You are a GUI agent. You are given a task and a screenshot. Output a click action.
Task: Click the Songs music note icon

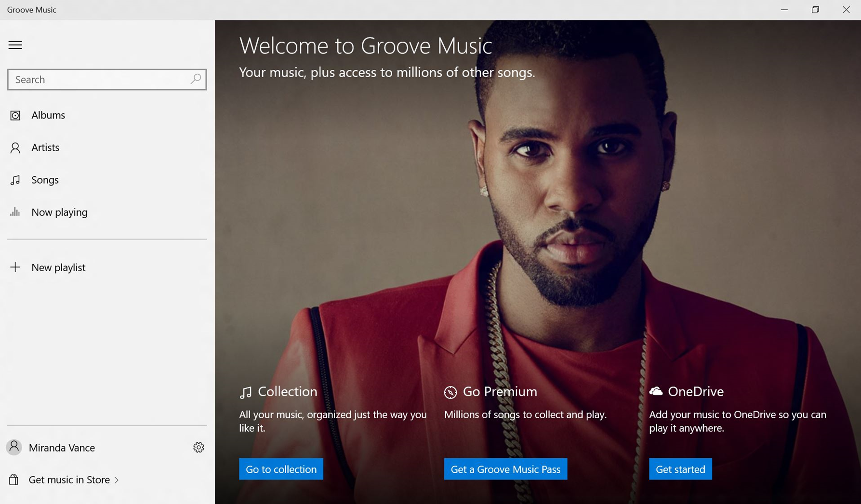15,180
